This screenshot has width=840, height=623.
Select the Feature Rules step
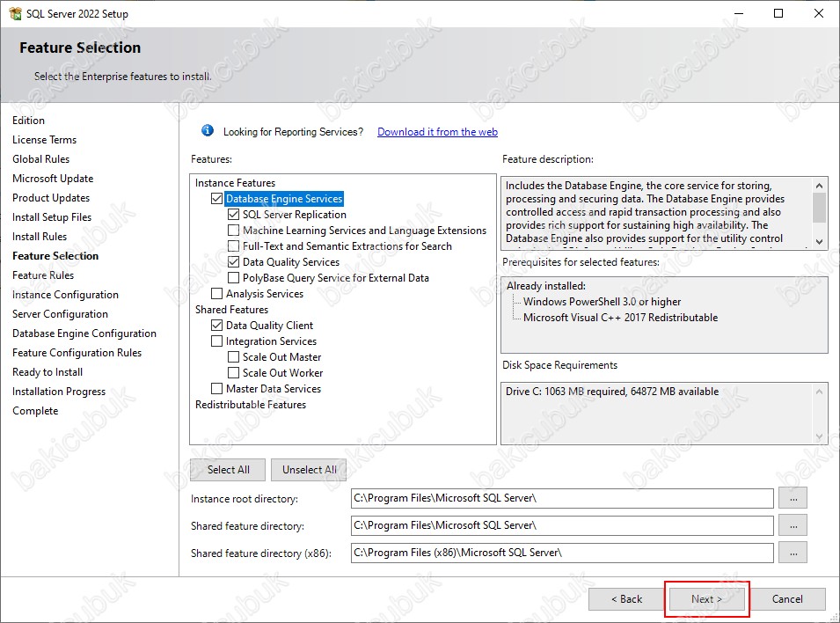pos(43,275)
